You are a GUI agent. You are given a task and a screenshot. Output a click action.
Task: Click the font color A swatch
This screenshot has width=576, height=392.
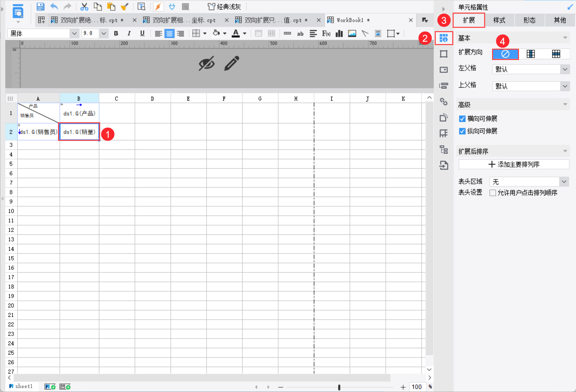pyautogui.click(x=235, y=33)
